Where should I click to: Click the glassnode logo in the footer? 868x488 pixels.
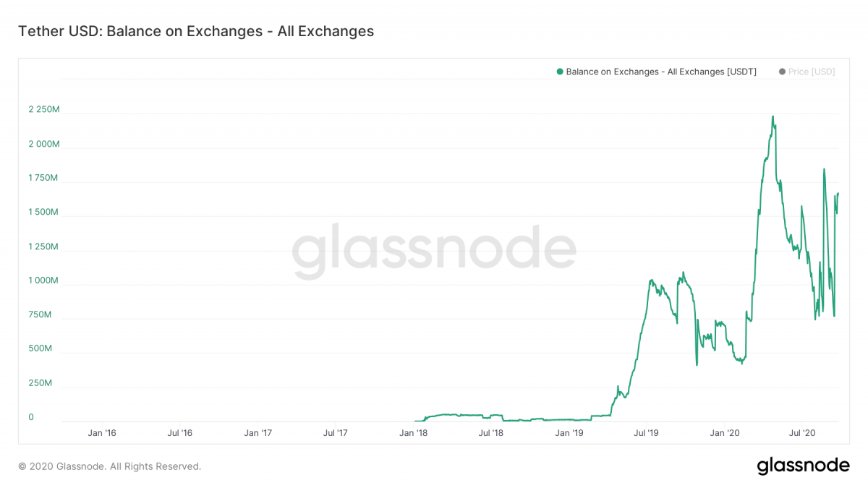(x=803, y=466)
